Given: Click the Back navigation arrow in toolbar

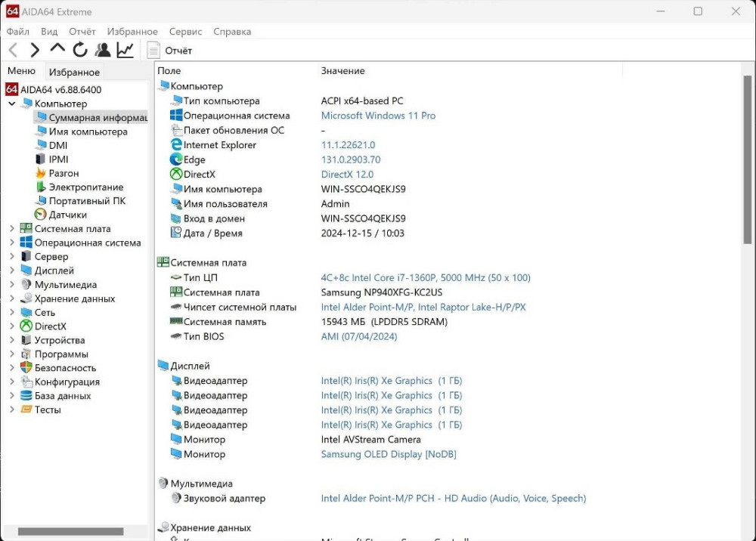Looking at the screenshot, I should [14, 50].
